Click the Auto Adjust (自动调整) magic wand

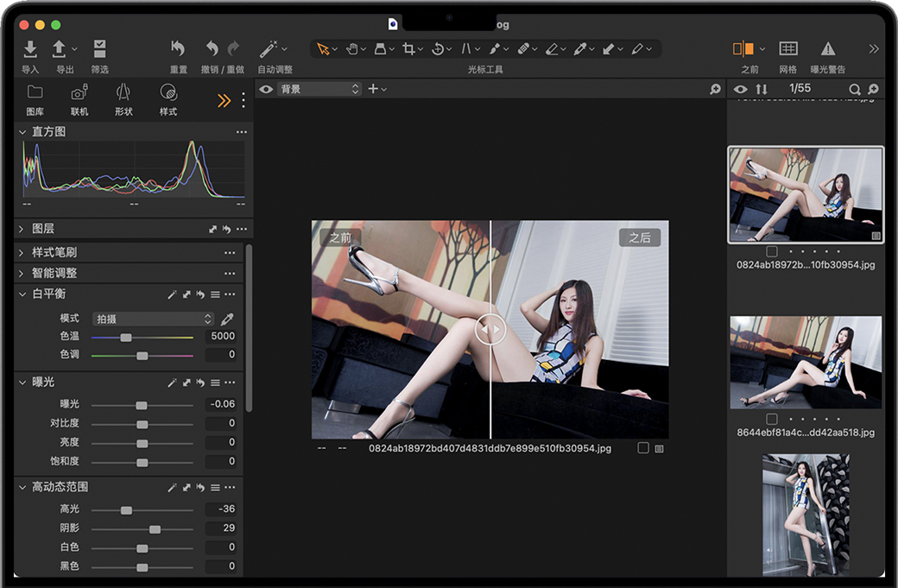tap(269, 49)
